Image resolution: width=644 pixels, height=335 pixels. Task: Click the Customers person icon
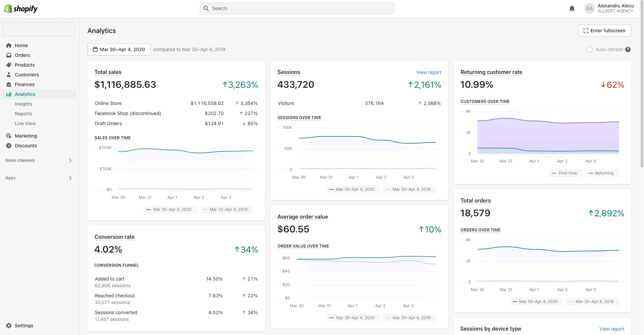pos(9,75)
